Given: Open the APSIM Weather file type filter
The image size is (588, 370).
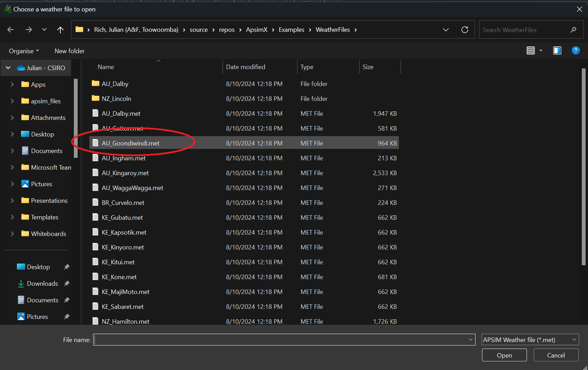Looking at the screenshot, I should [530, 340].
